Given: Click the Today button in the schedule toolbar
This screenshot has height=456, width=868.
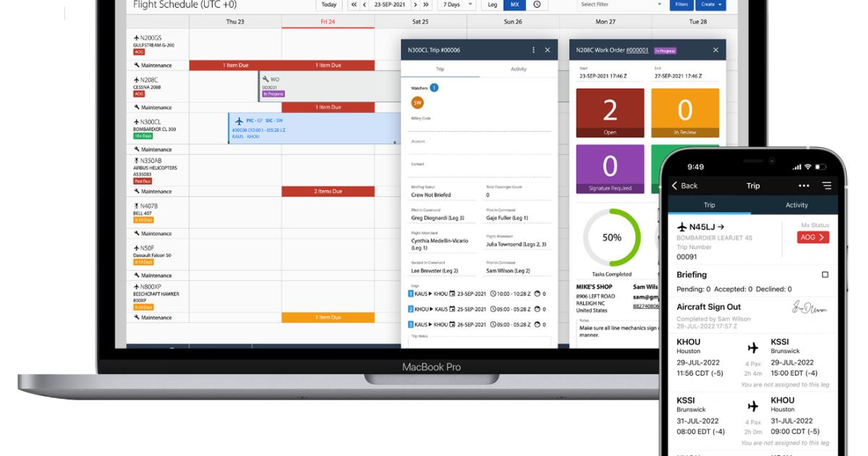Looking at the screenshot, I should (329, 5).
